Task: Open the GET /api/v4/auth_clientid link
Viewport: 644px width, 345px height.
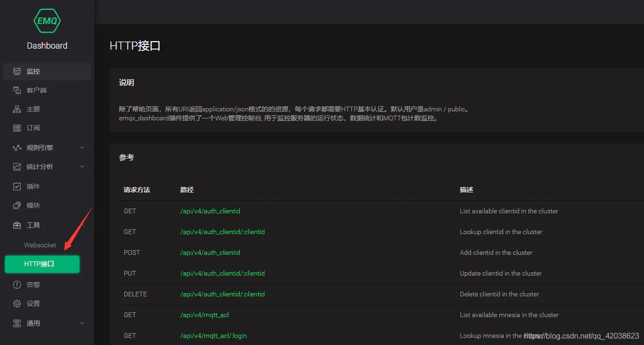Action: coord(210,211)
